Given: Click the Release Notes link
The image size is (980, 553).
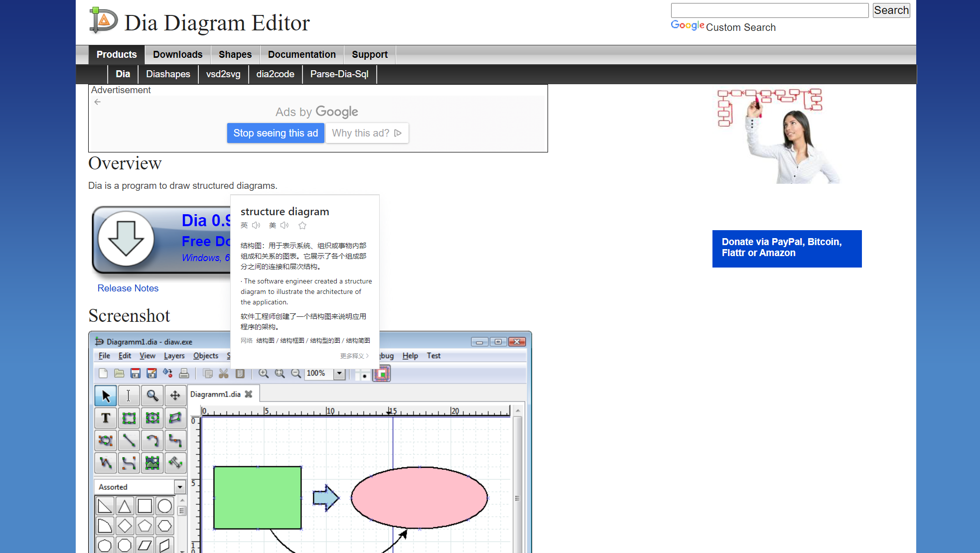Looking at the screenshot, I should pyautogui.click(x=128, y=288).
